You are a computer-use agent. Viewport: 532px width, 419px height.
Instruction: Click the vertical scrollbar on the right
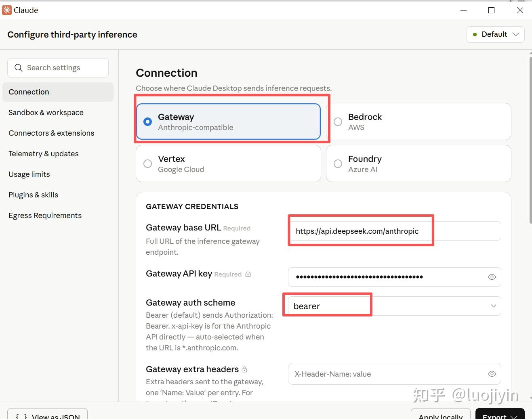pyautogui.click(x=530, y=140)
